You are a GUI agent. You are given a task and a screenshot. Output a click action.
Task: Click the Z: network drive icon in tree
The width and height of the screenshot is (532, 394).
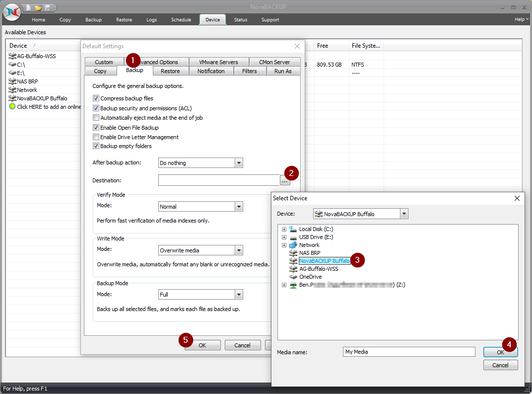click(x=293, y=285)
